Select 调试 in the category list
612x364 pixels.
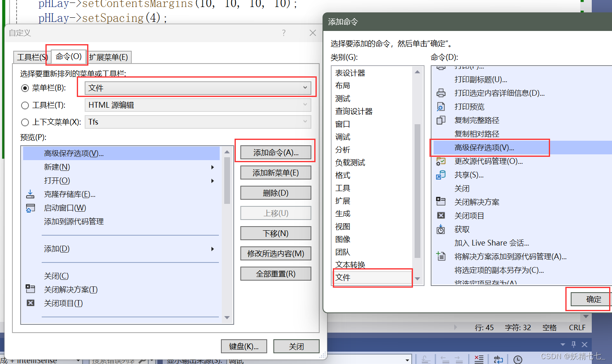tap(343, 137)
